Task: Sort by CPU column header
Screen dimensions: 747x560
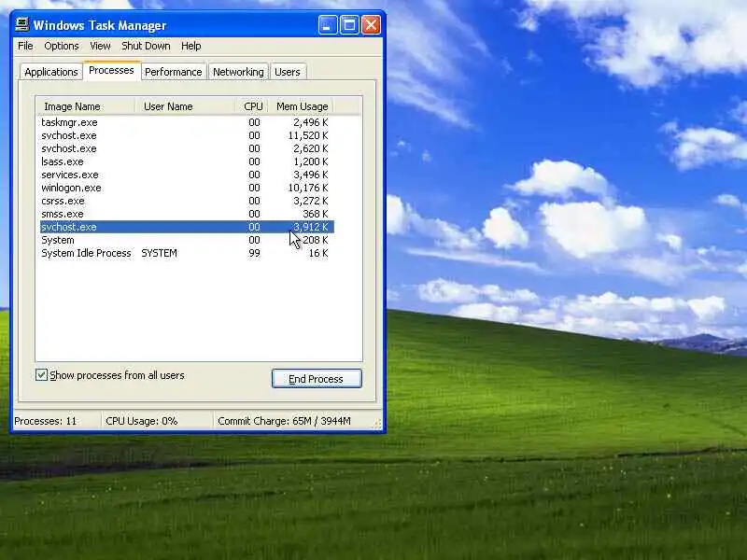Action: point(251,106)
